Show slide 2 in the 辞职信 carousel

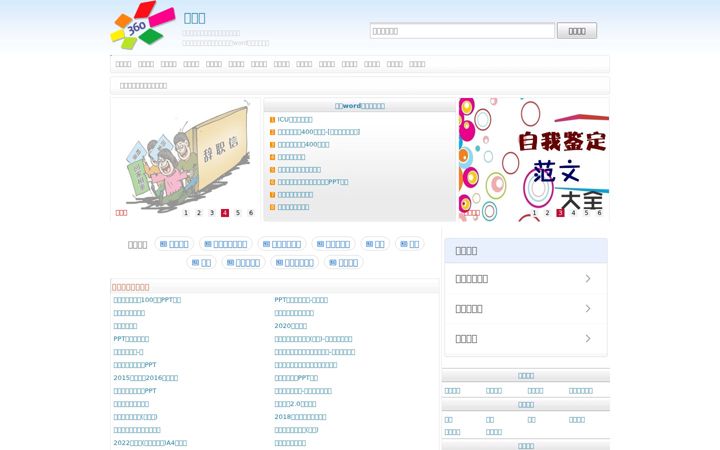point(199,213)
